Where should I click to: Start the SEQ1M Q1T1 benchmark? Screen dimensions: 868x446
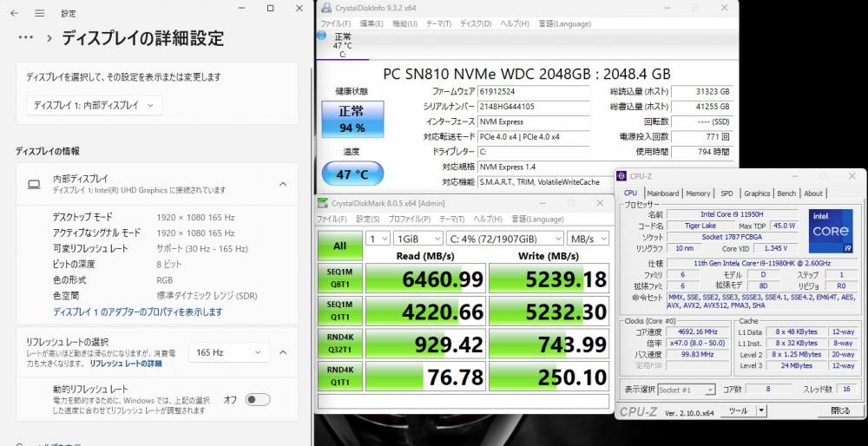tap(340, 311)
